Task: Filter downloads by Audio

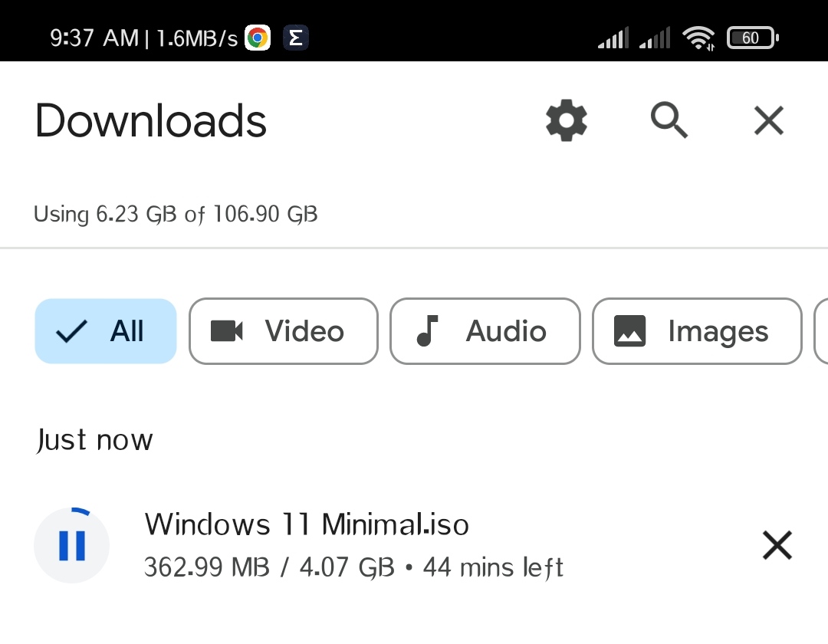Action: [x=485, y=331]
